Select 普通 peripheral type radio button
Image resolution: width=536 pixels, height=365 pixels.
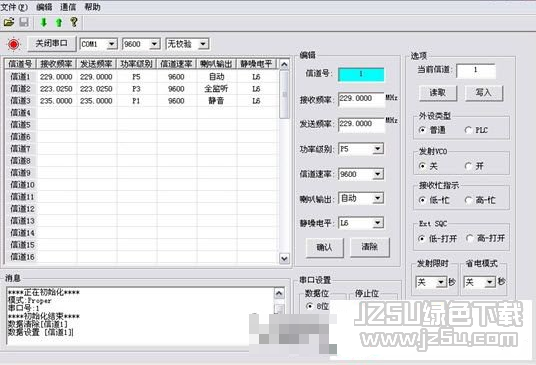pyautogui.click(x=423, y=130)
